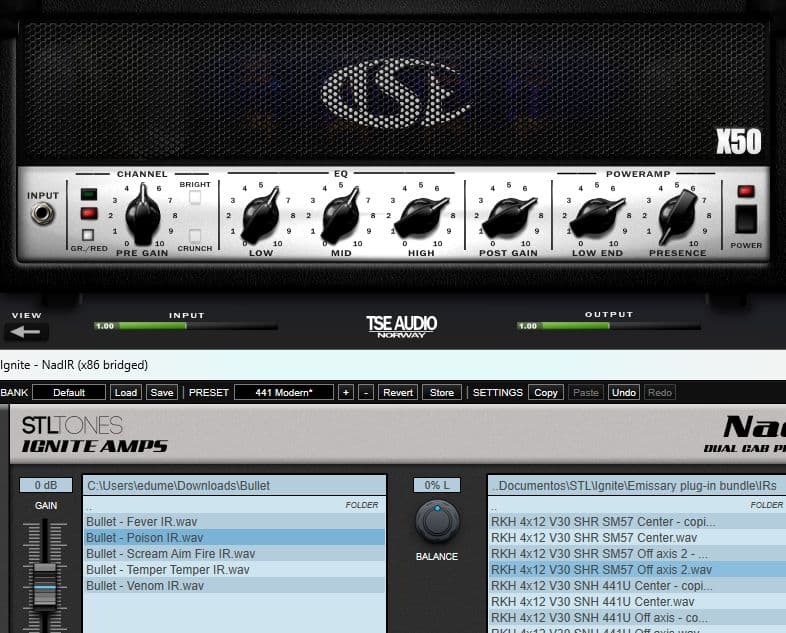Select Bullet - Scream Aim Fire IR.wav

[234, 554]
